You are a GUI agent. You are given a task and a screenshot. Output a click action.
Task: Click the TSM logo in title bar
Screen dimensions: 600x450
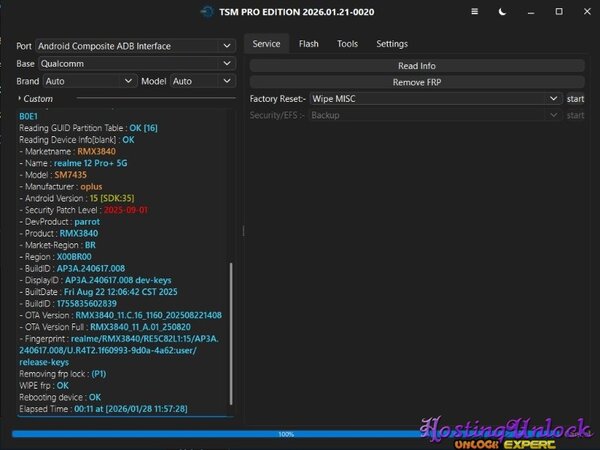tap(207, 13)
